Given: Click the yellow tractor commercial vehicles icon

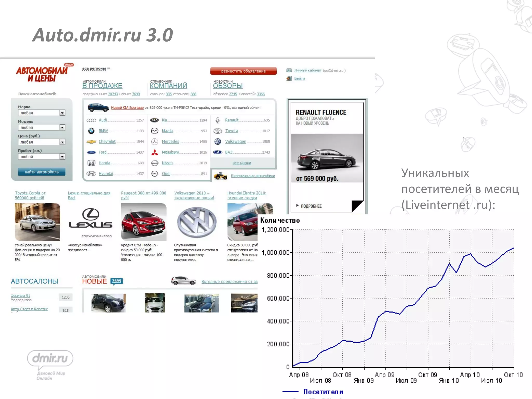Looking at the screenshot, I should [x=221, y=176].
